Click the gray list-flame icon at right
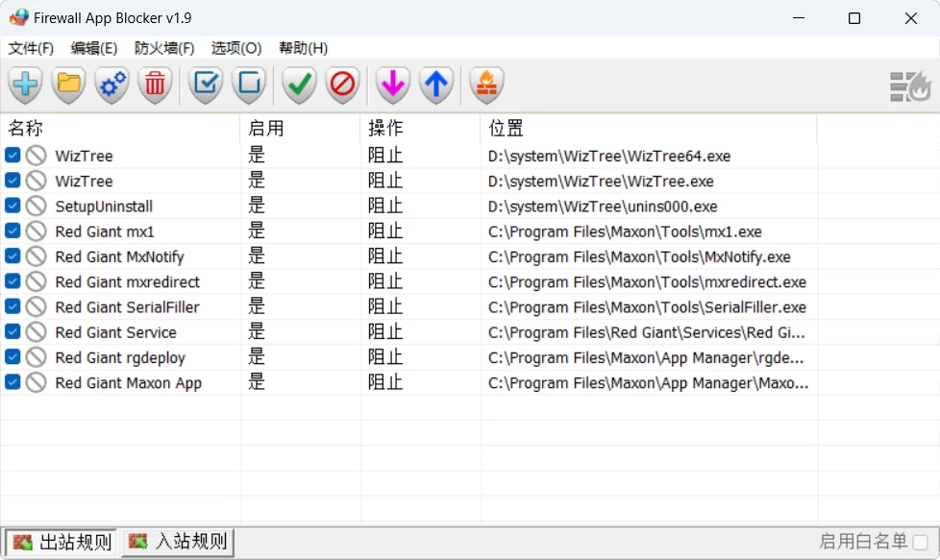Viewport: 940px width, 560px height. tap(910, 86)
